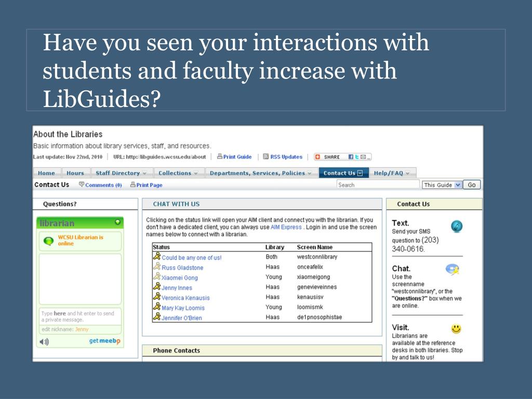
Task: Select the Contact Us tab
Action: pos(343,173)
